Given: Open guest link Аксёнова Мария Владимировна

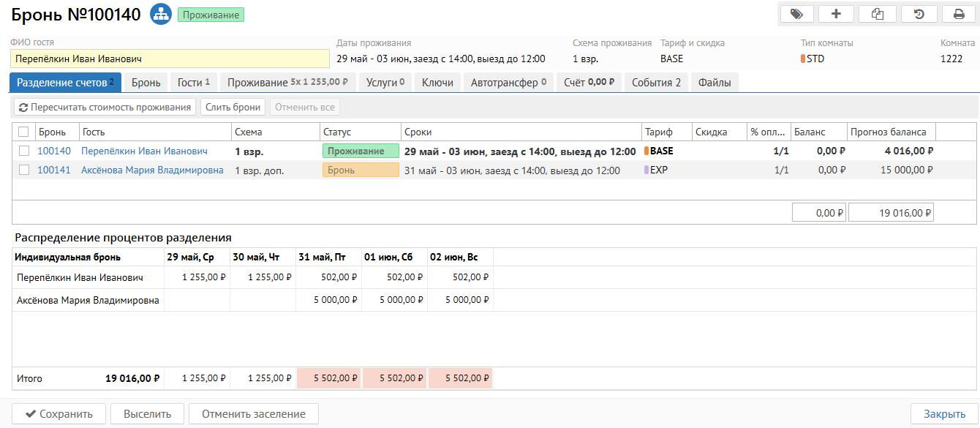Looking at the screenshot, I should [x=152, y=170].
